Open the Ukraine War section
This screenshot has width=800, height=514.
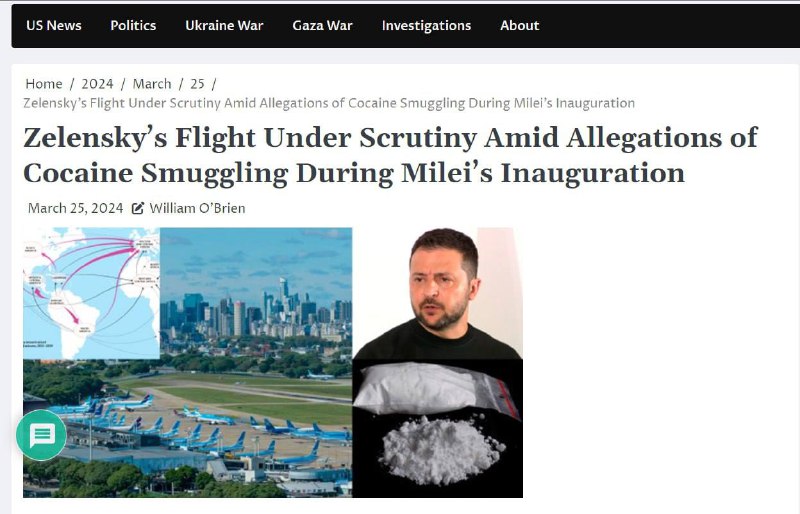(x=224, y=26)
